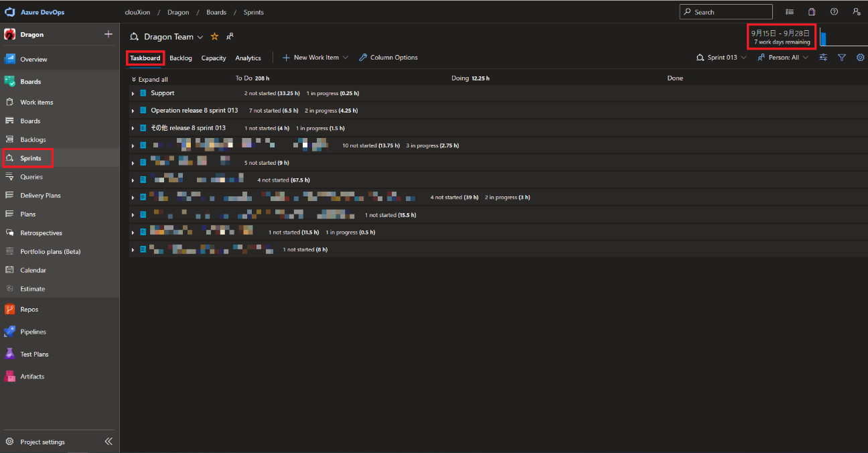Image resolution: width=868 pixels, height=453 pixels.
Task: Open view options sliders icon
Action: (x=823, y=58)
